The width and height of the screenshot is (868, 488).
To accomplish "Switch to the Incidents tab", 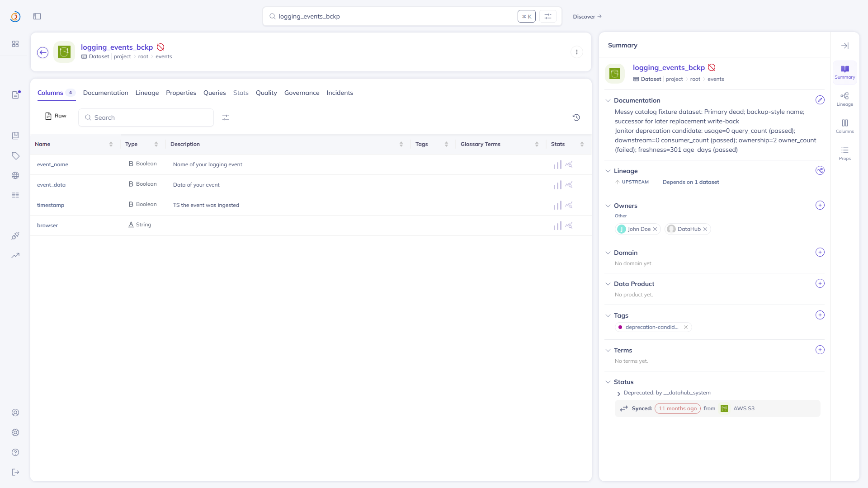I will [340, 93].
